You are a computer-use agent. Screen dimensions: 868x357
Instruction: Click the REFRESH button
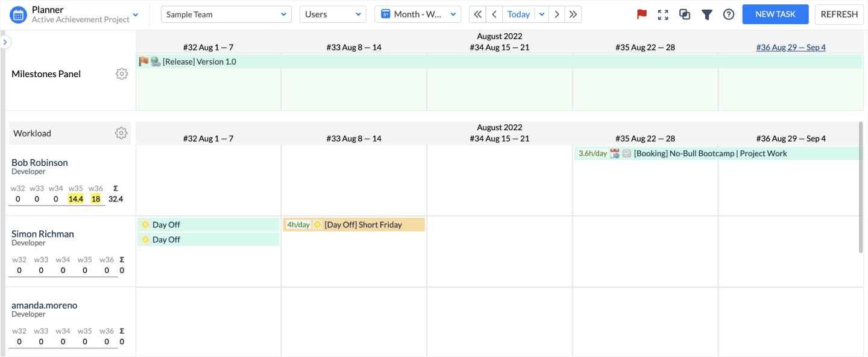[x=839, y=14]
